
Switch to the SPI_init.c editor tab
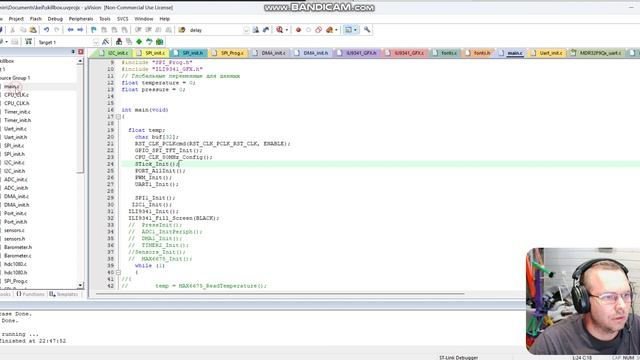[151, 53]
